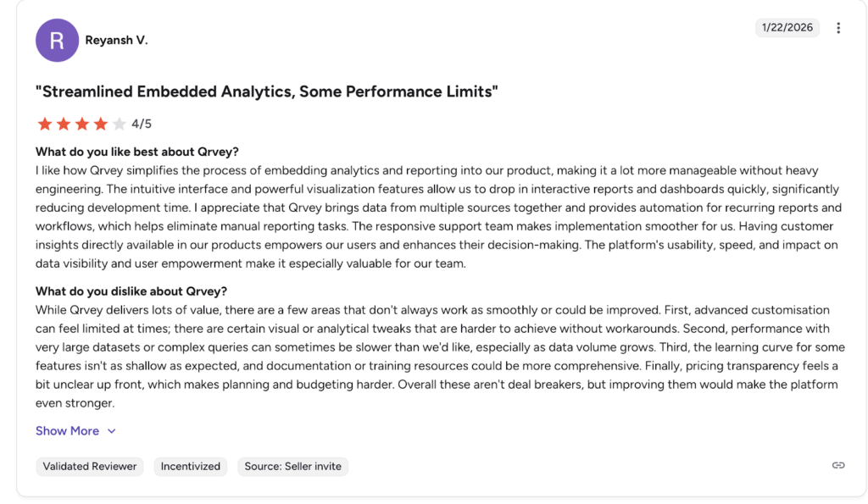The width and height of the screenshot is (868, 504).
Task: Click the purple R reviewer avatar
Action: (57, 41)
